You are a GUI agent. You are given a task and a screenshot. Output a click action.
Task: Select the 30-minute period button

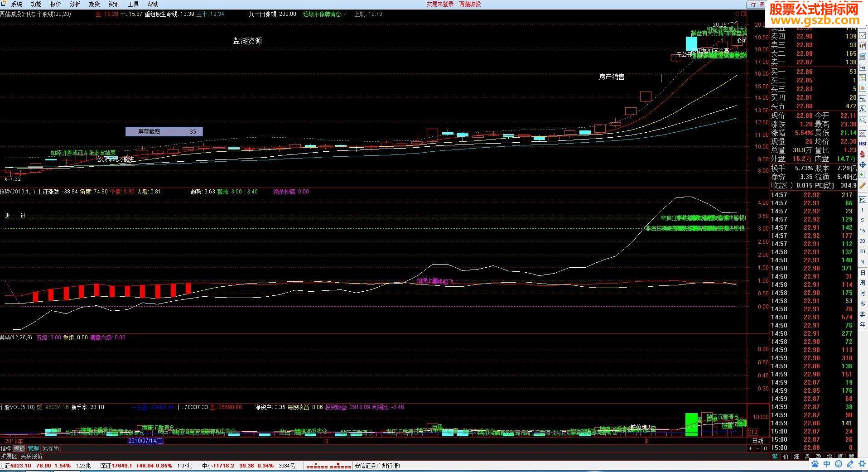click(863, 241)
